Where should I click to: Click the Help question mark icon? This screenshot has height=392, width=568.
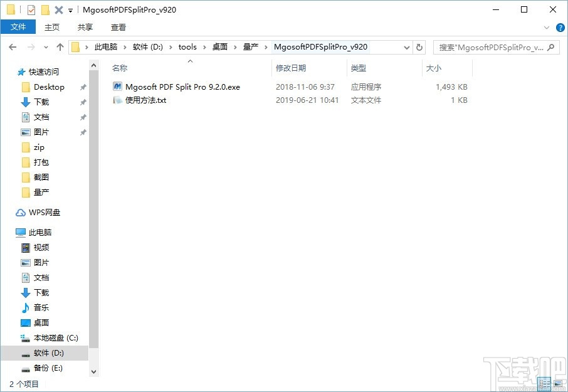(x=560, y=27)
